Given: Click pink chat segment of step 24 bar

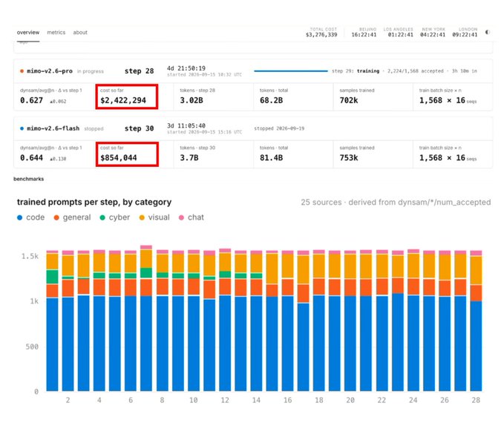Looking at the screenshot, I should point(413,252).
